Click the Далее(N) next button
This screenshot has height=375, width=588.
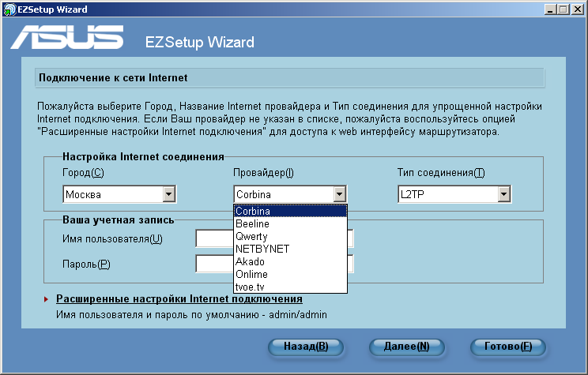point(406,347)
